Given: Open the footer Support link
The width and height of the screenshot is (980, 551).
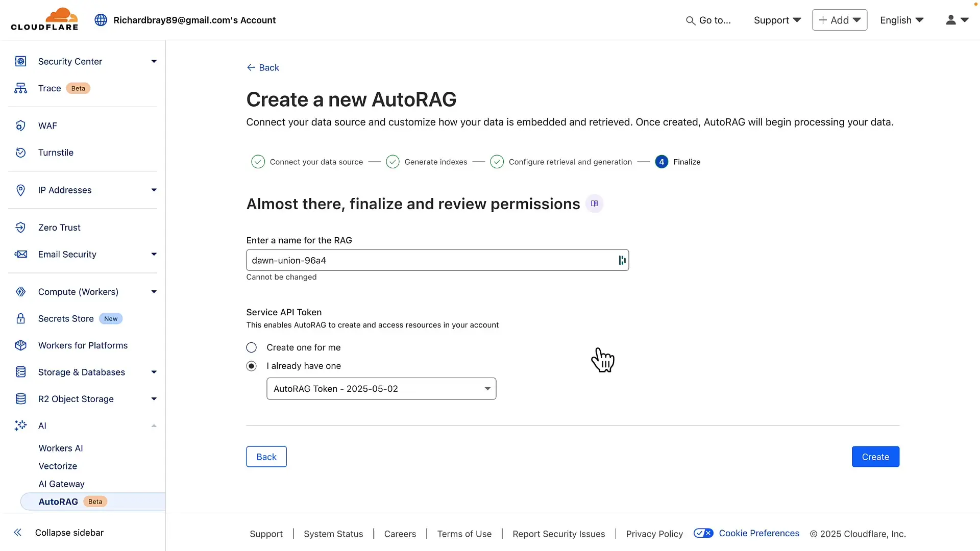Looking at the screenshot, I should click(266, 534).
